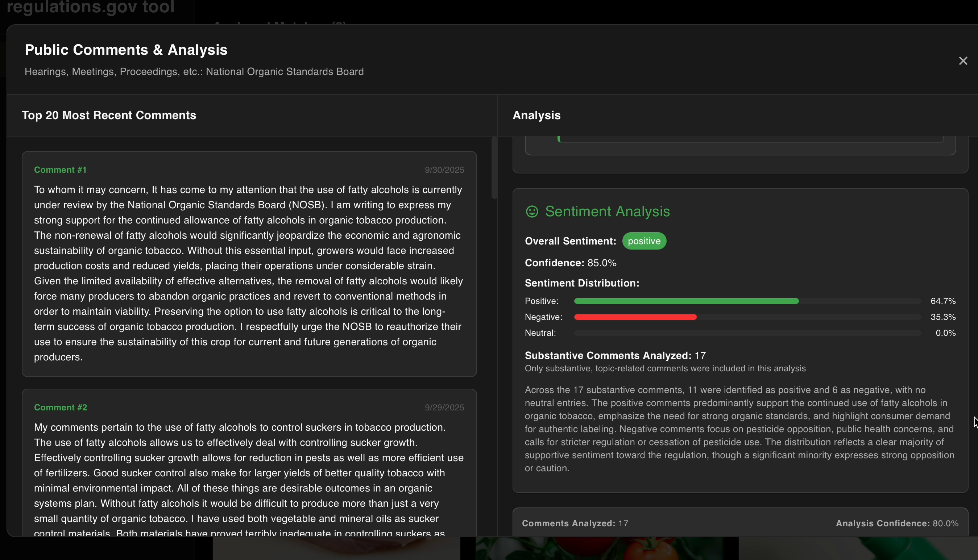This screenshot has height=560, width=978.
Task: Select the Comment #2 heading
Action: [x=61, y=407]
